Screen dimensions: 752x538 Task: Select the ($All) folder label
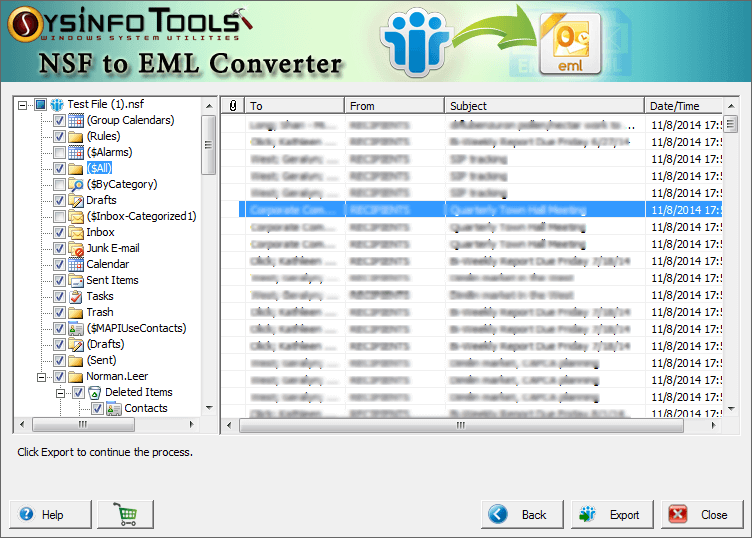pyautogui.click(x=99, y=168)
